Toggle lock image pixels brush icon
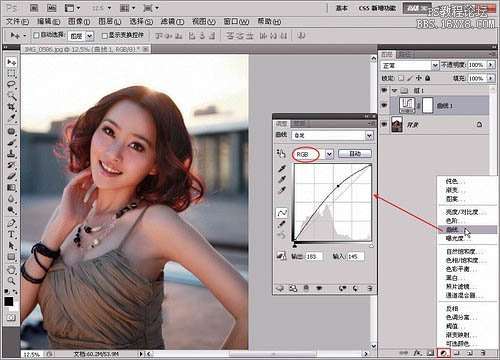Viewport: 500px width, 360px height. 410,78
